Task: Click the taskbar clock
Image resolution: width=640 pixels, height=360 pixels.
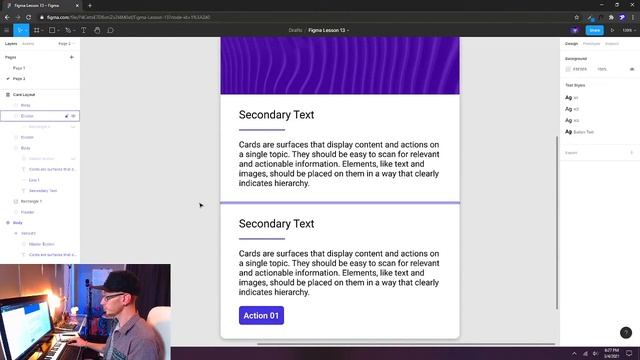Action: (x=611, y=353)
